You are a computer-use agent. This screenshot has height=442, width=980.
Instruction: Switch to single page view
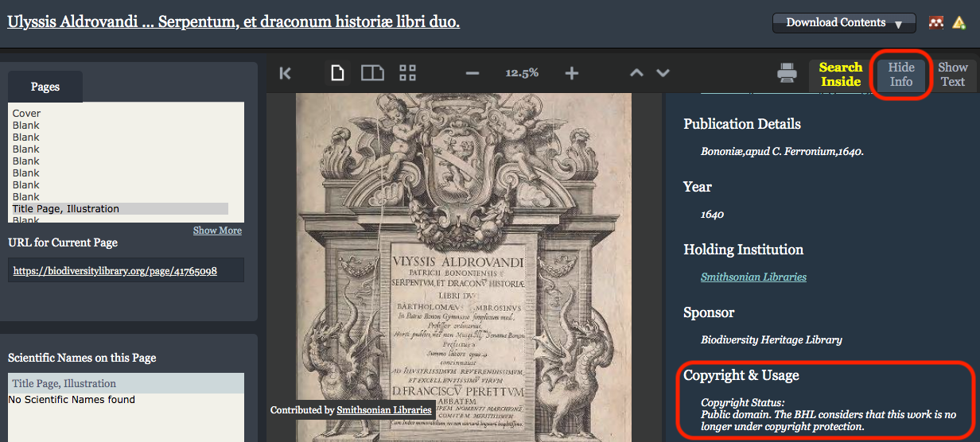pos(338,73)
